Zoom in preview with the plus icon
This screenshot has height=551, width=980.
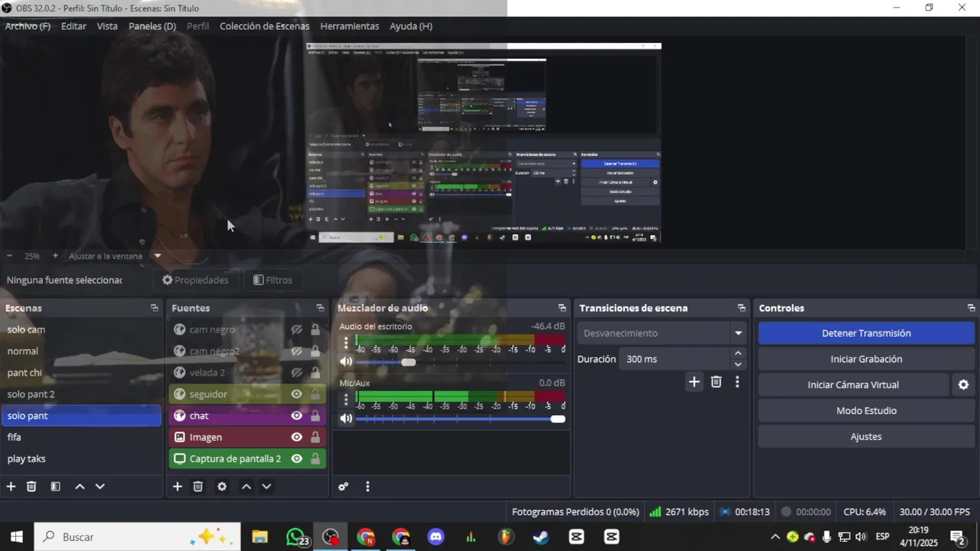[55, 256]
